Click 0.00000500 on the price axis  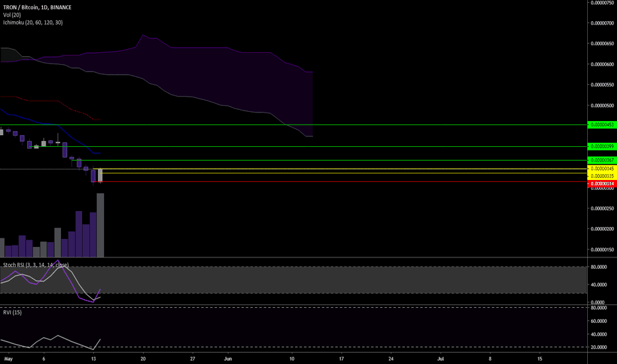tap(602, 105)
